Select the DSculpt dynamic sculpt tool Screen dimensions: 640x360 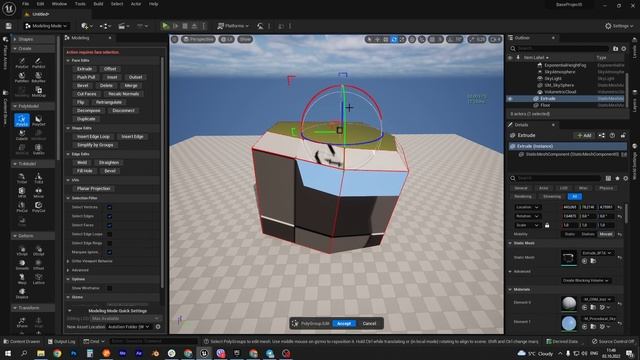coord(38,250)
